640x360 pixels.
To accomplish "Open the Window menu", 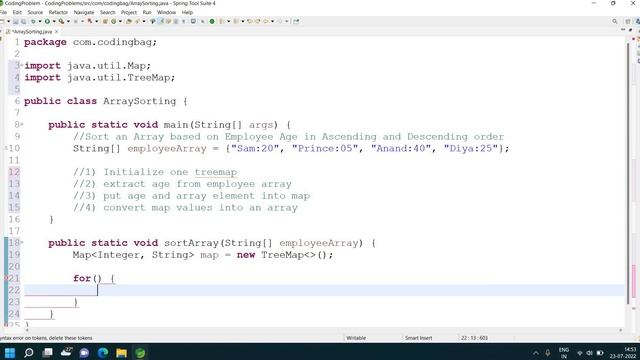I will click(x=166, y=12).
